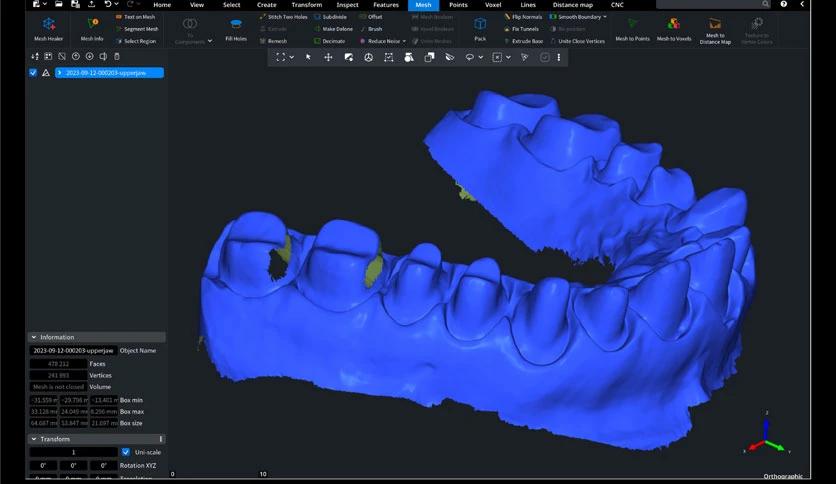Screen dimensions: 836x484
Task: Switch to the Select tab
Action: click(x=231, y=5)
